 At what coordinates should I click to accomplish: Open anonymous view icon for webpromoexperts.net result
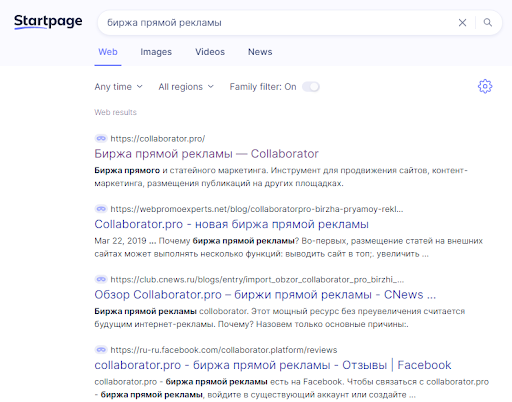click(x=101, y=209)
